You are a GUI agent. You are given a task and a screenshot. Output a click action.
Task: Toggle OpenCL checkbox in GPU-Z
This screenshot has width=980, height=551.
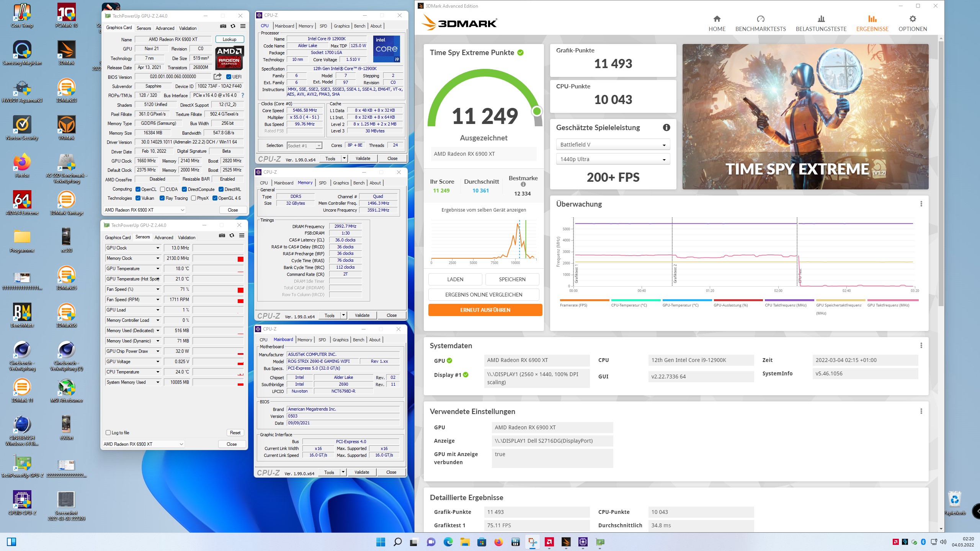[x=138, y=189]
